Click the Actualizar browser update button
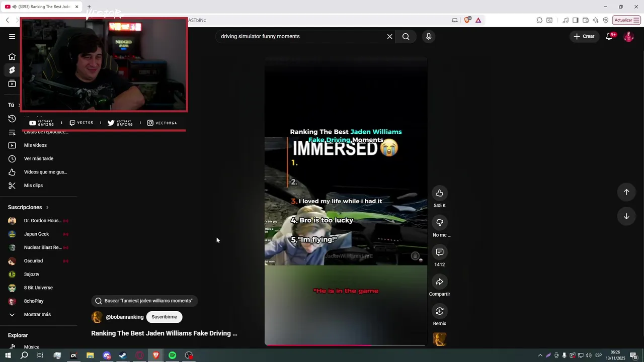Viewport: 644px width, 362px height. (x=626, y=20)
